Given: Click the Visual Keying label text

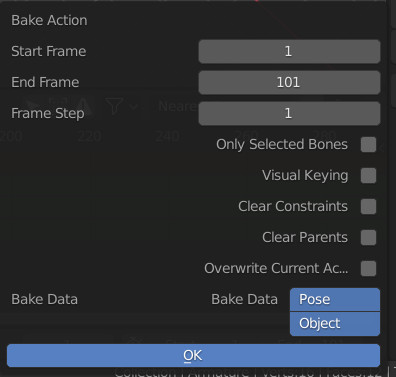Looking at the screenshot, I should tap(305, 175).
